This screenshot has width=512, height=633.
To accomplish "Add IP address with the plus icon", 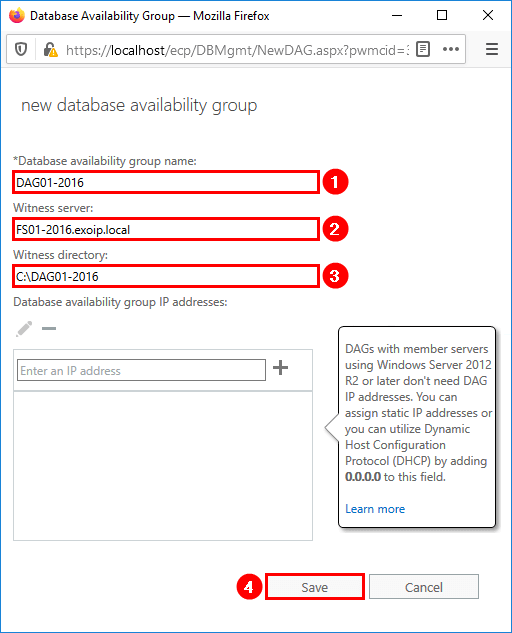I will pyautogui.click(x=280, y=367).
